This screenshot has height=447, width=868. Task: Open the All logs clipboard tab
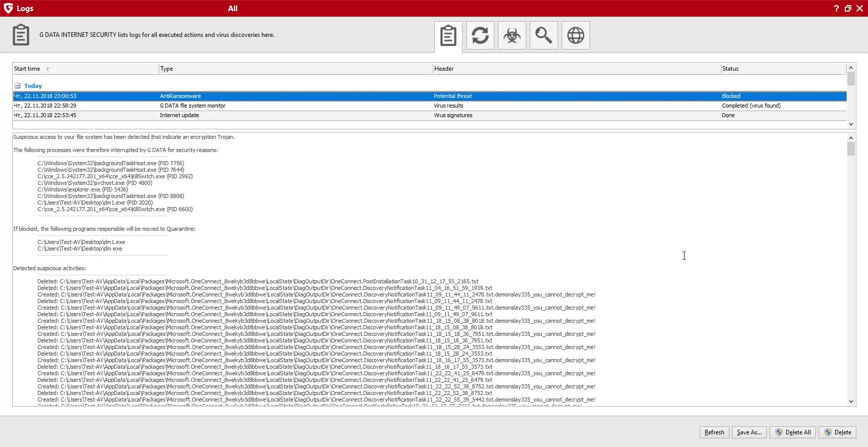[x=448, y=36]
